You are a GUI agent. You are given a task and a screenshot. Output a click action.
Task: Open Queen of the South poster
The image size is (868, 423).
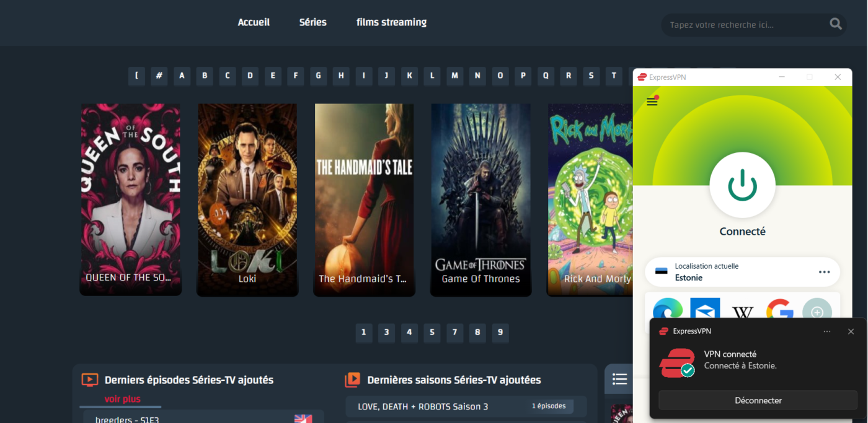[131, 199]
